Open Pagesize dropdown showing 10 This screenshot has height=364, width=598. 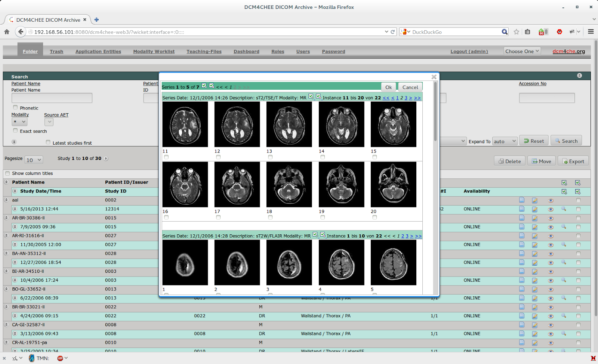(34, 160)
